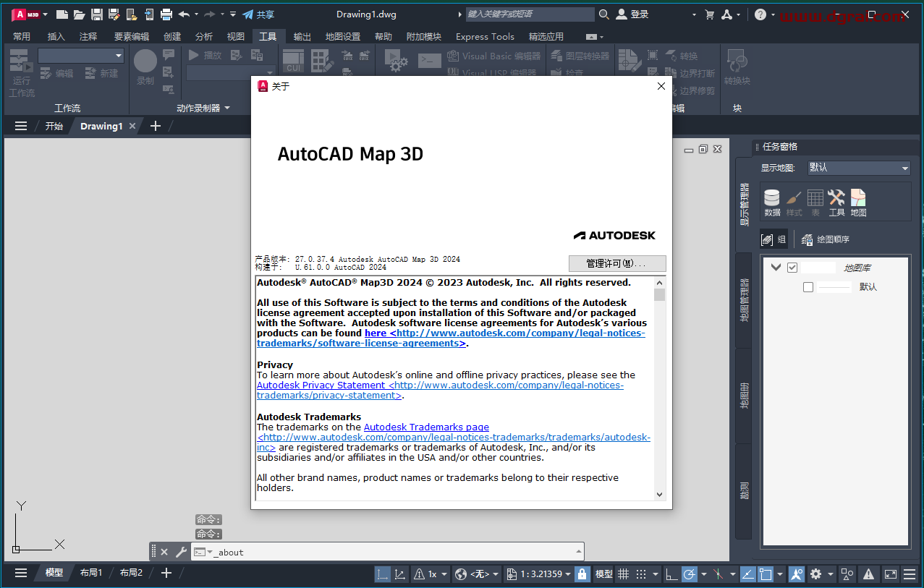Screen dimensions: 924x588
Task: Click the Share paper plane icon
Action: pos(248,14)
